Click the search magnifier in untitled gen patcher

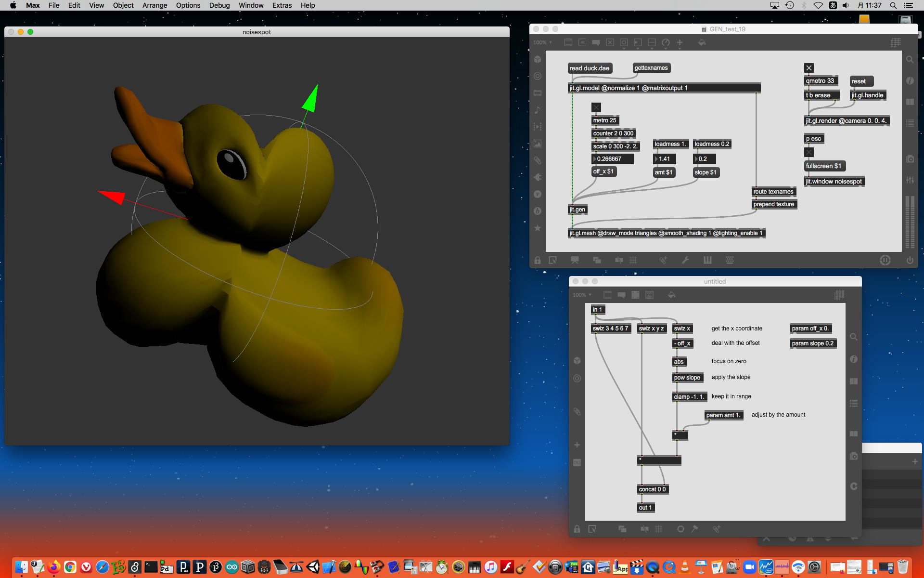pos(854,337)
